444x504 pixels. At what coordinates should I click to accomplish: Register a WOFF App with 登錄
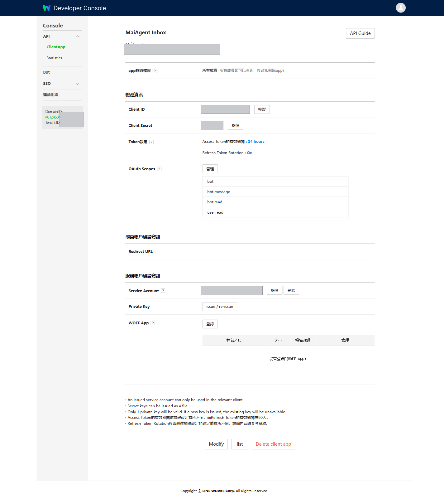pos(210,324)
